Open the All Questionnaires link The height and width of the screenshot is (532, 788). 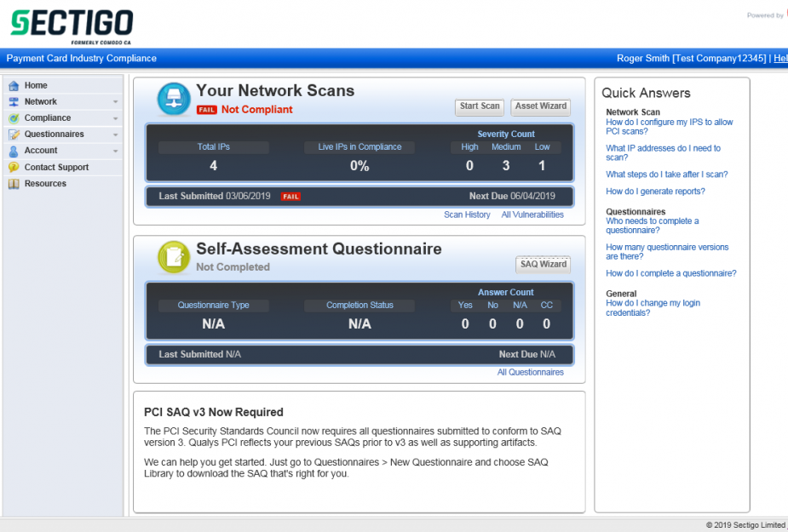click(x=530, y=372)
